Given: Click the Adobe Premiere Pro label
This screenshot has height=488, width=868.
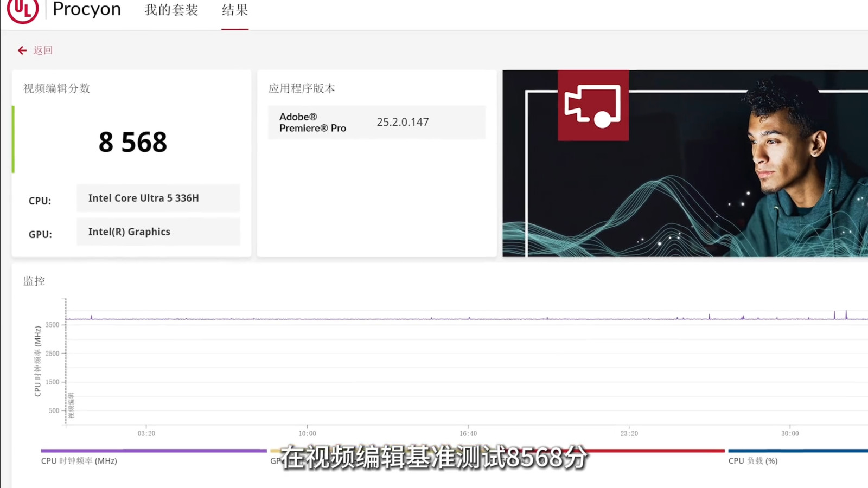Looking at the screenshot, I should [312, 123].
